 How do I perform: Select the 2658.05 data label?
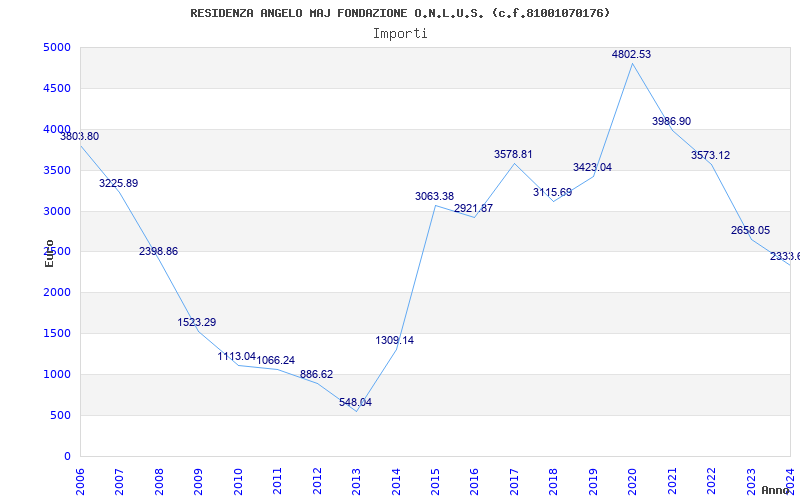(x=751, y=231)
